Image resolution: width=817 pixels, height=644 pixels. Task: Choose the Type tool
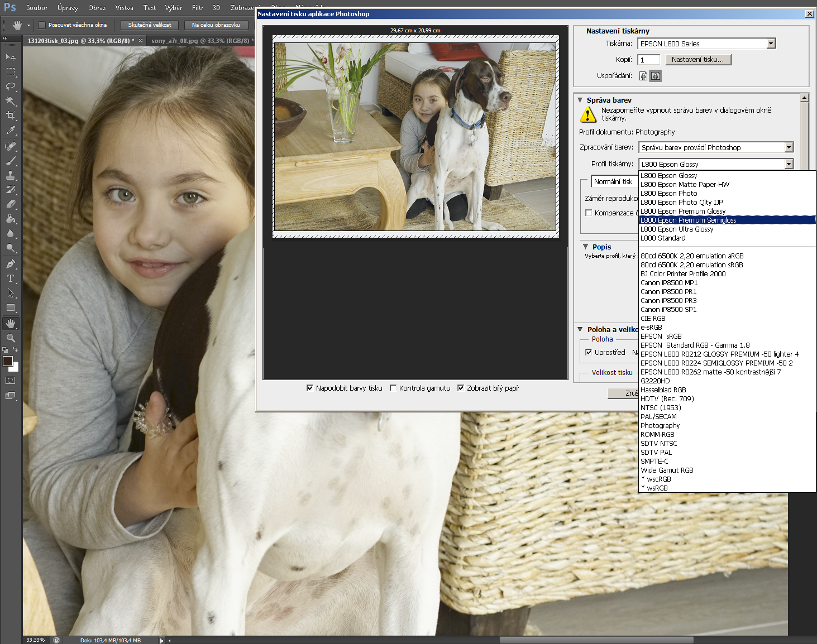11,278
